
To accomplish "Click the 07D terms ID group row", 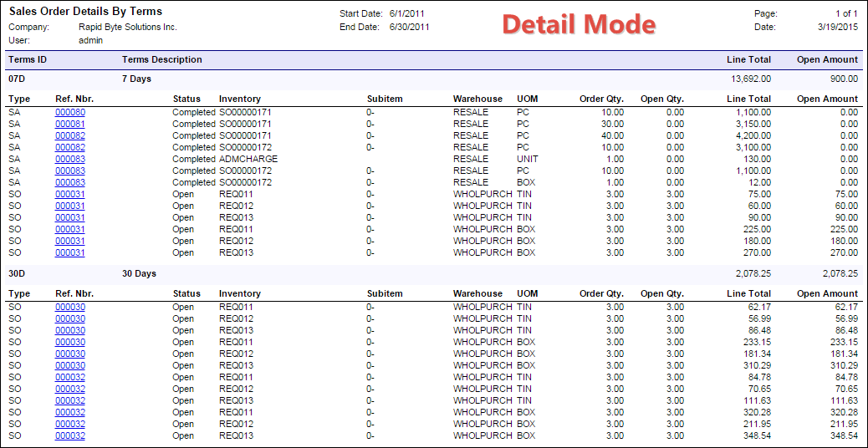I will (18, 79).
